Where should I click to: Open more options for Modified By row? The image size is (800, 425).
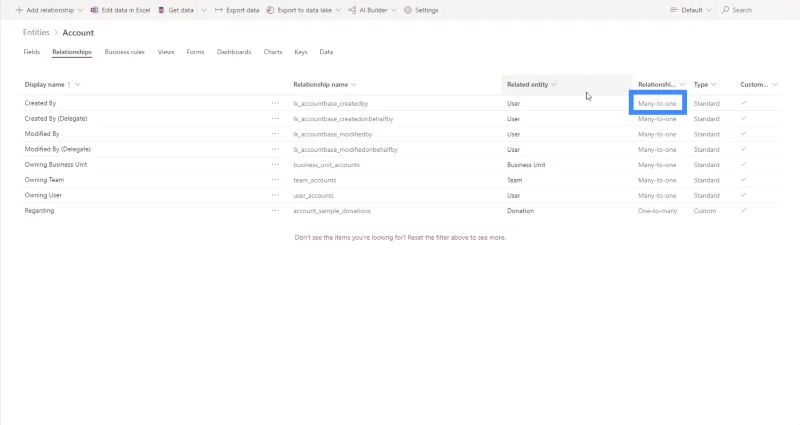coord(275,134)
